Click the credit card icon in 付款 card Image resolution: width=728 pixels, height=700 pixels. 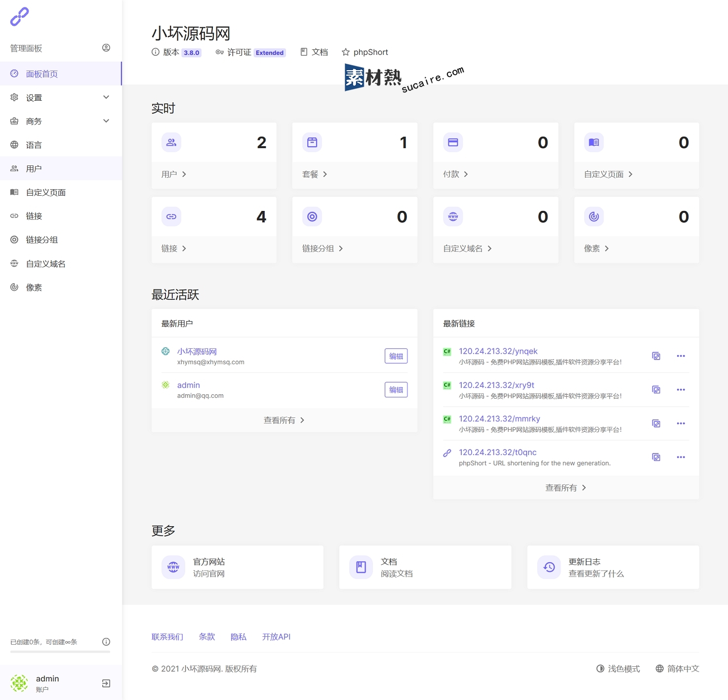click(453, 142)
